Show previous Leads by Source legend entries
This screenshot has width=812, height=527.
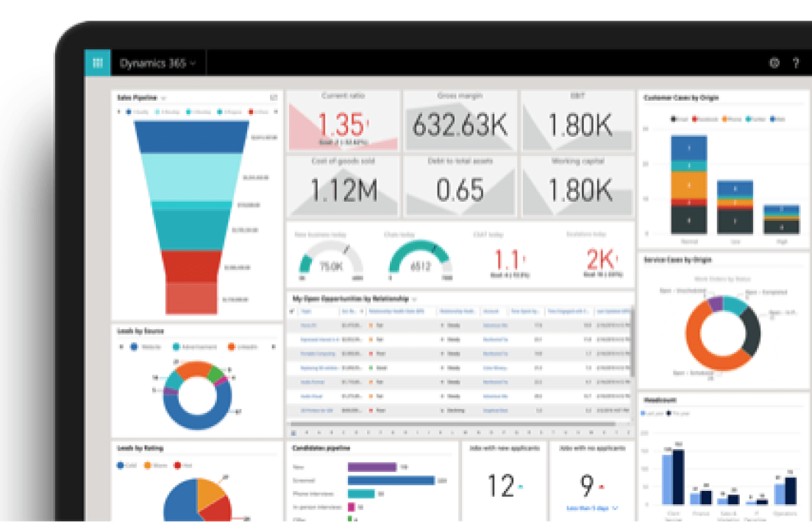tap(121, 347)
